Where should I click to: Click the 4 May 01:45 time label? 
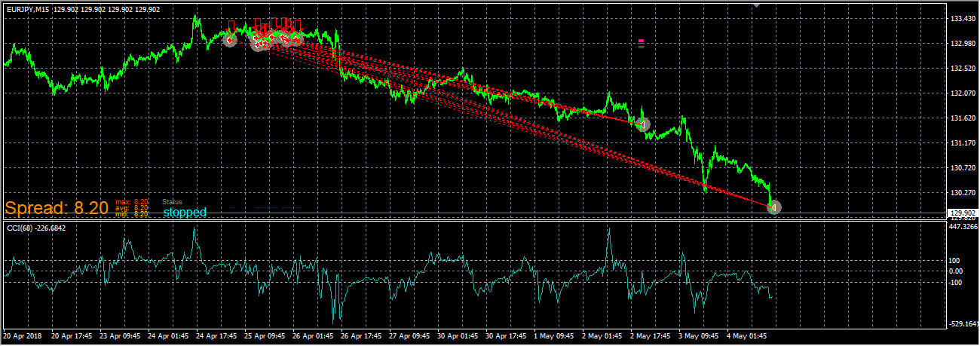tap(746, 335)
